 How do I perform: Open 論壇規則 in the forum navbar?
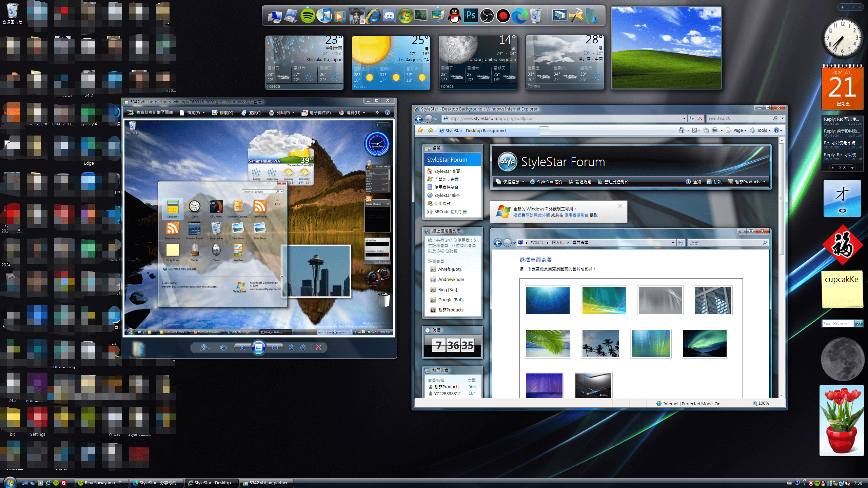pyautogui.click(x=580, y=182)
